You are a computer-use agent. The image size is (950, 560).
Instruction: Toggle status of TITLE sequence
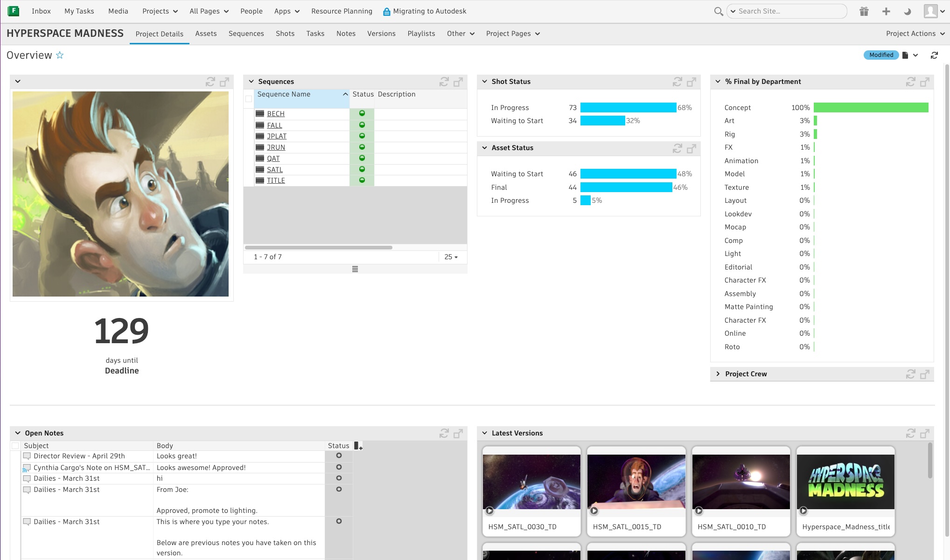pos(362,180)
